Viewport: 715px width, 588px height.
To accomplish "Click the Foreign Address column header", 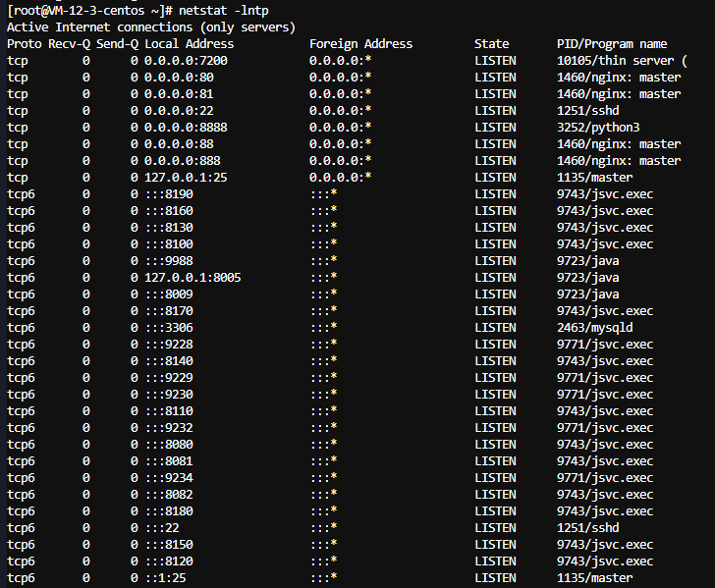I will (360, 43).
